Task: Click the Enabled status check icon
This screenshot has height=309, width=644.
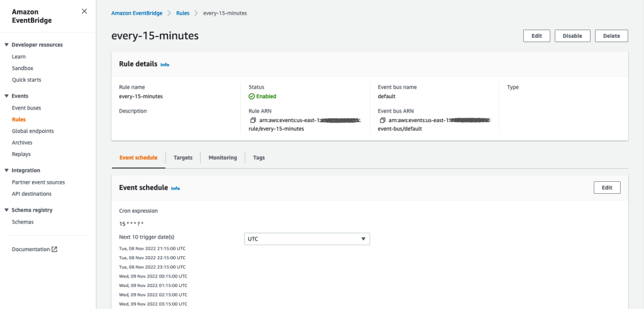Action: (252, 96)
